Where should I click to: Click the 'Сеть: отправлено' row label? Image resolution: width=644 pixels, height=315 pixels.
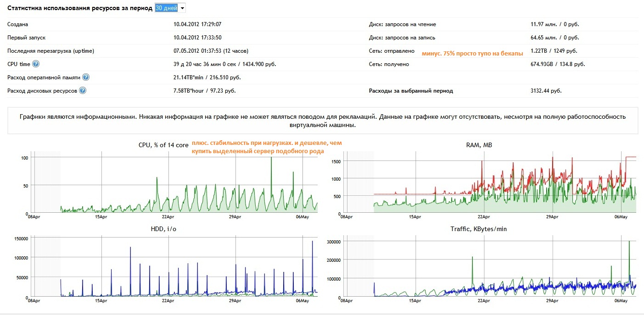click(392, 51)
